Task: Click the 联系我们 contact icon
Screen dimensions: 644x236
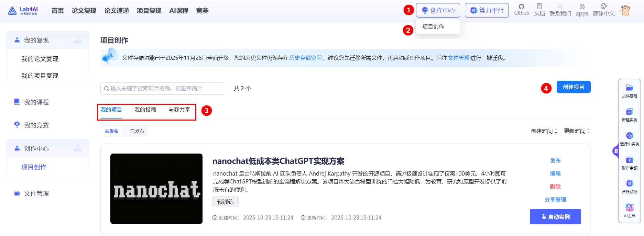Action: 560,10
